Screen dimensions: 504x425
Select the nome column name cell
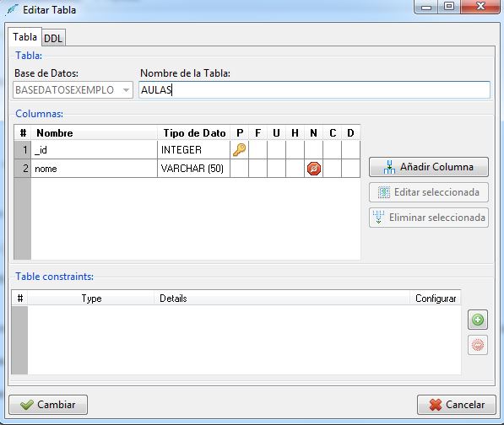[x=95, y=169]
